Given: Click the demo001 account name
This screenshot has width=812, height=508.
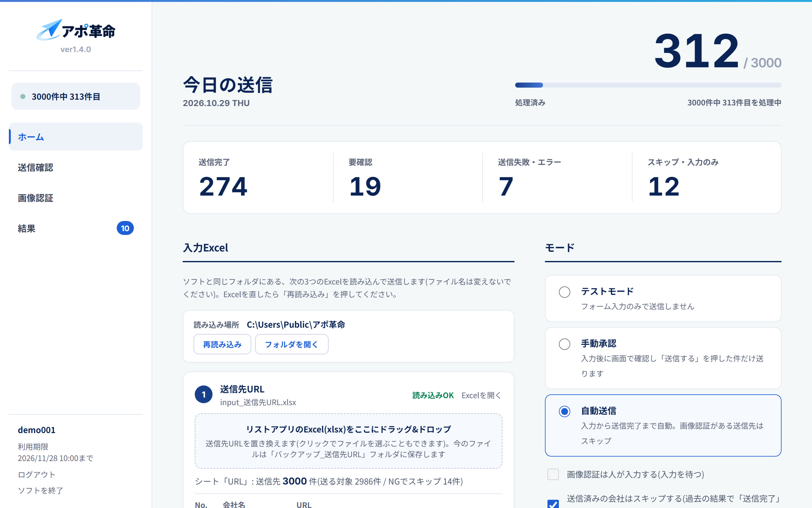Looking at the screenshot, I should pos(36,430).
